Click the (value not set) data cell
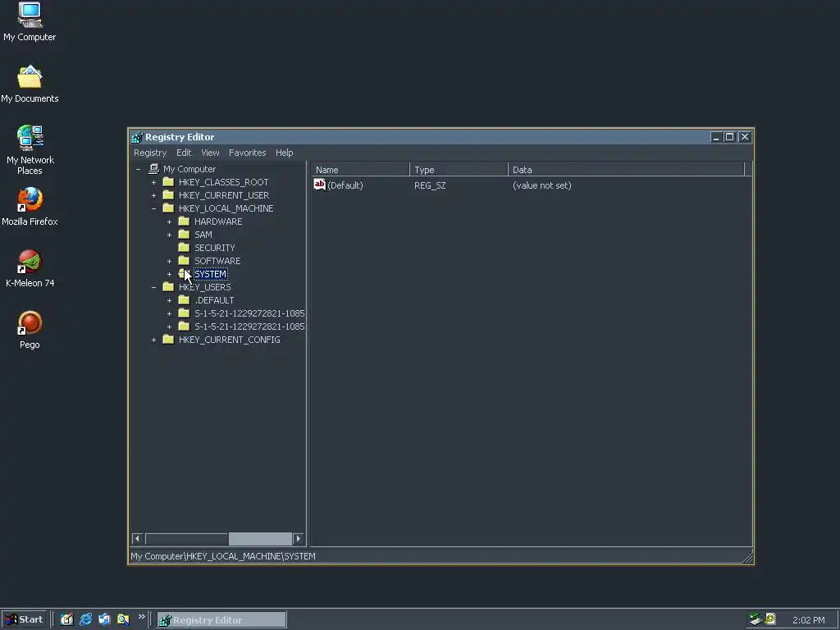Screen dimensions: 840x630 coord(541,185)
